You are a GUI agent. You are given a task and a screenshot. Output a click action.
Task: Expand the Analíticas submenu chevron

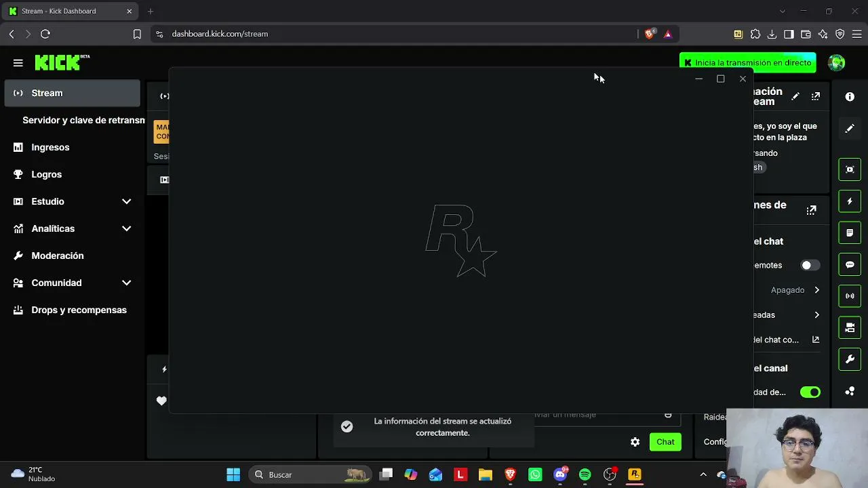click(x=126, y=228)
